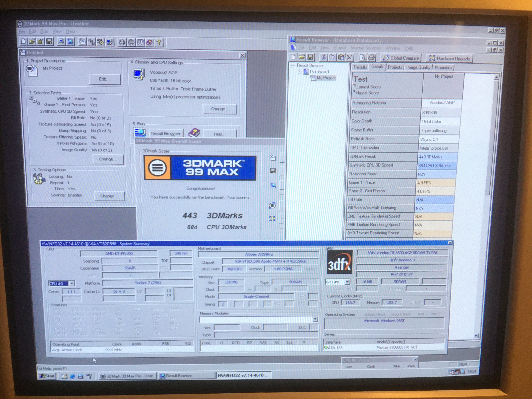Screen dimensions: 532x399
Task: Click Hardware Upgrade toolbar button
Action: pos(449,58)
